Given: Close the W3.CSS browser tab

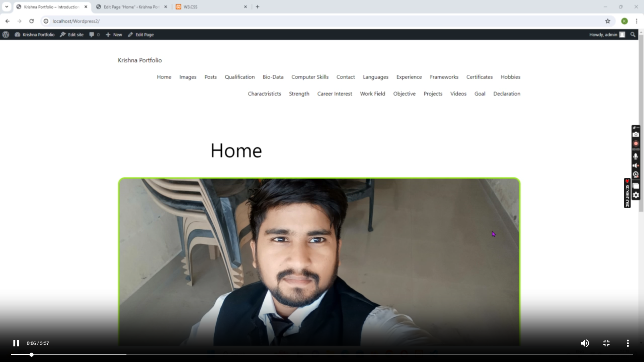Looking at the screenshot, I should coord(246,7).
